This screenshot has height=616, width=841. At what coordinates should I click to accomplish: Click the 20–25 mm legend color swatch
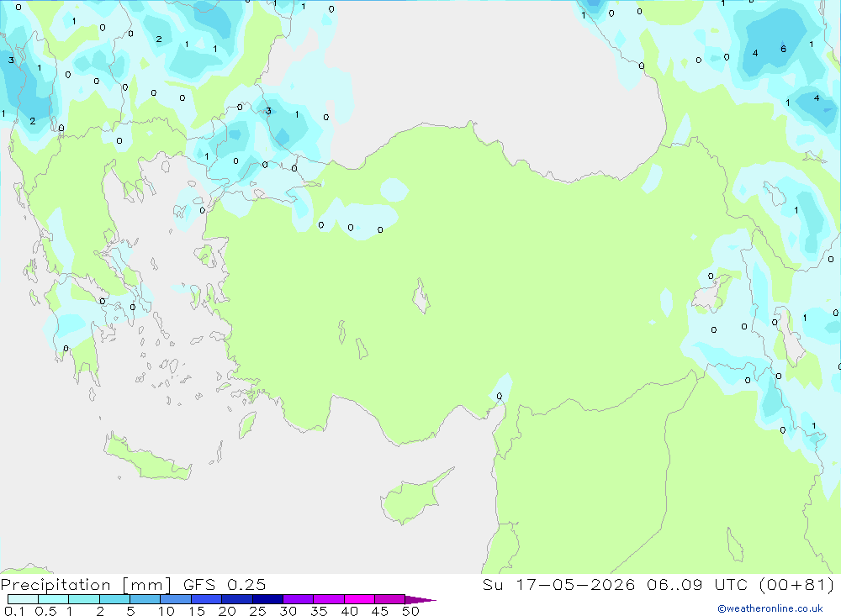[x=237, y=599]
